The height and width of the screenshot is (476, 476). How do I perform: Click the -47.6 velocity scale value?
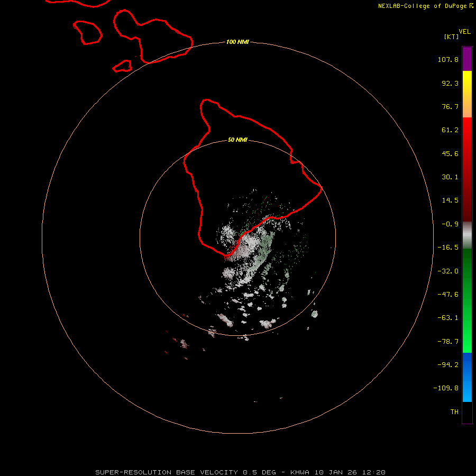click(448, 295)
